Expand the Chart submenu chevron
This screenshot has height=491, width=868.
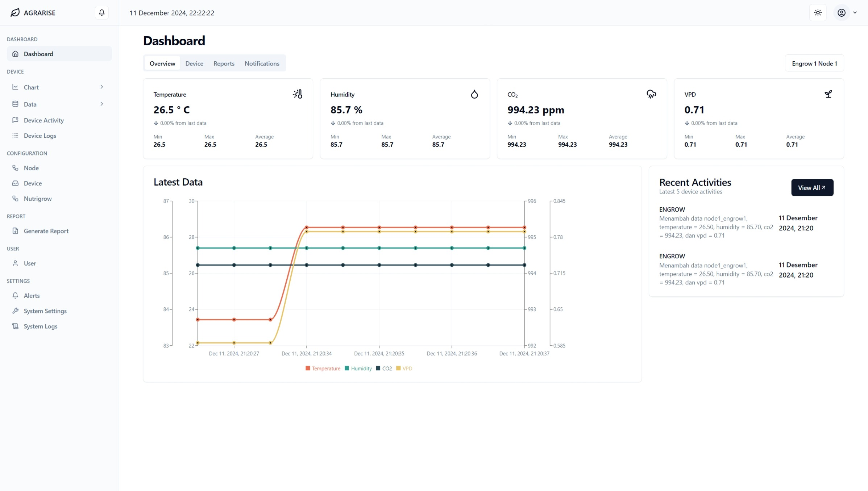click(102, 87)
